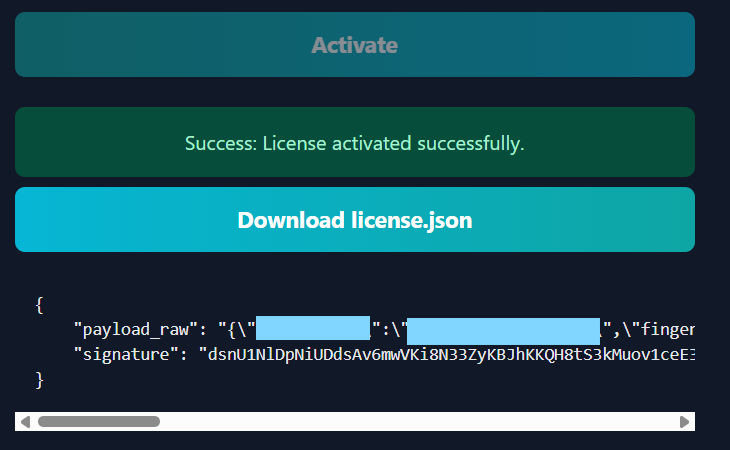Select the success message text

tap(355, 143)
